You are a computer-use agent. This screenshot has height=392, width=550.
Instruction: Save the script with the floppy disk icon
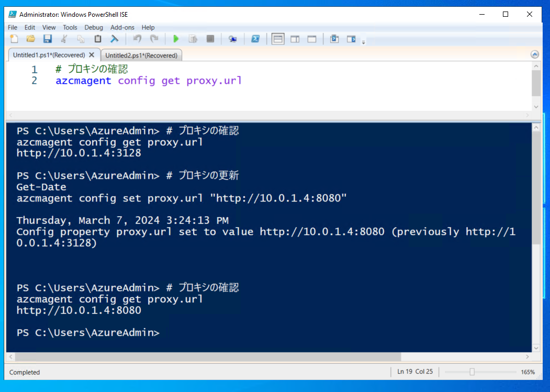(x=47, y=39)
